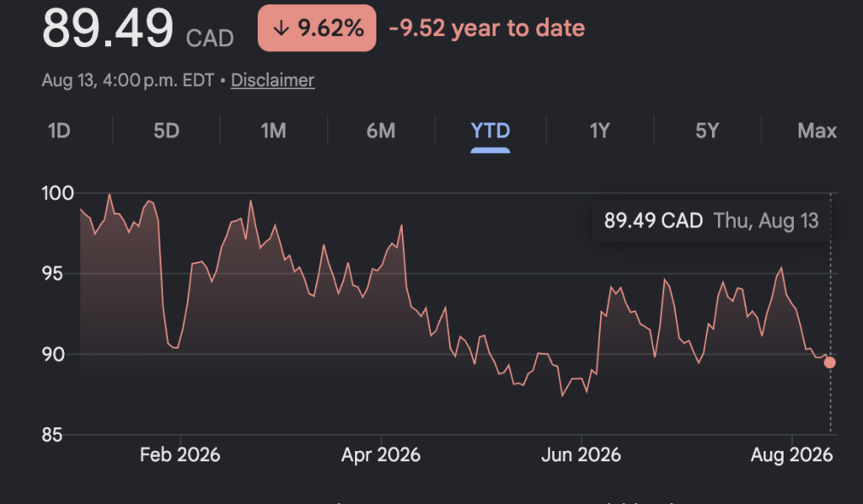The height and width of the screenshot is (504, 863).
Task: Click the 95 y-axis label
Action: click(52, 273)
